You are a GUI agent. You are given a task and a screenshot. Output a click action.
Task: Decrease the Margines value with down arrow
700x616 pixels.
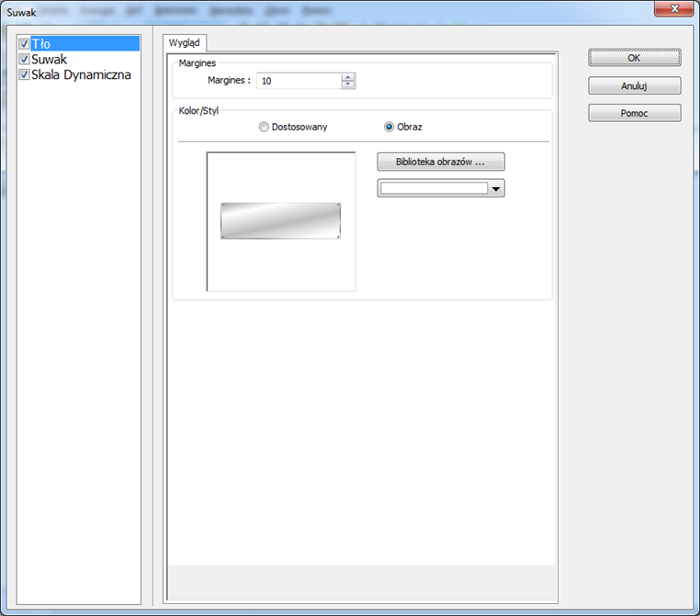tap(348, 84)
